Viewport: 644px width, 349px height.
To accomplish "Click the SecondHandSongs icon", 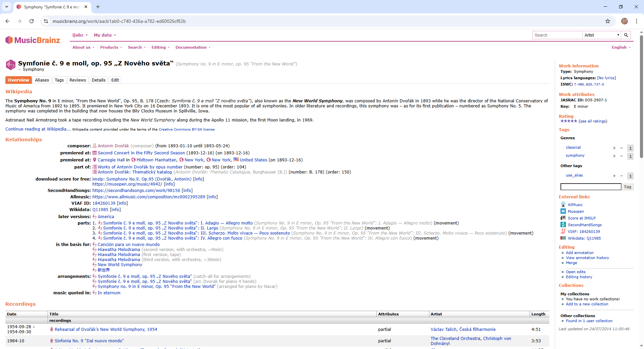I will 563,225.
